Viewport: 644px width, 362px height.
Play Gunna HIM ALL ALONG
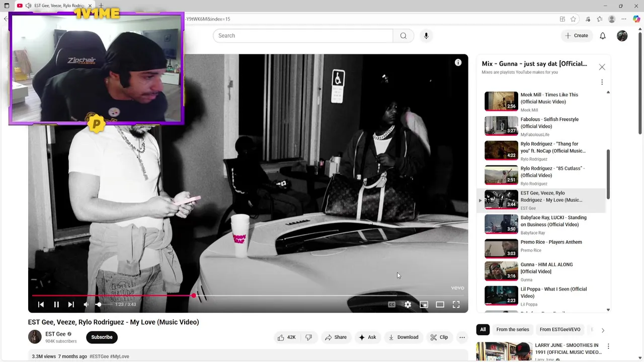541,271
